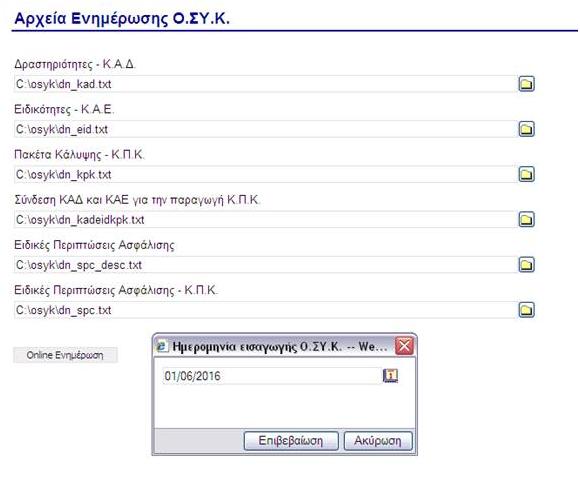
Task: Click folder icon beside dn_spc.txt path
Action: (x=526, y=310)
